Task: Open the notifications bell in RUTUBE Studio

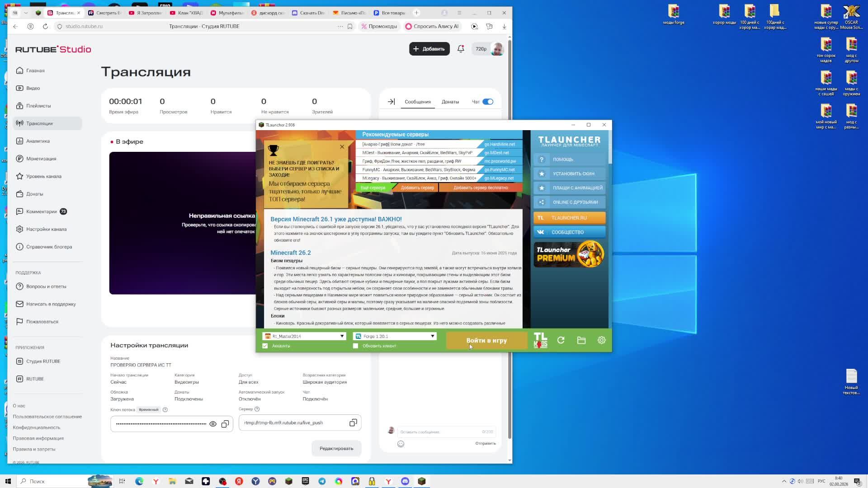Action: pos(461,49)
